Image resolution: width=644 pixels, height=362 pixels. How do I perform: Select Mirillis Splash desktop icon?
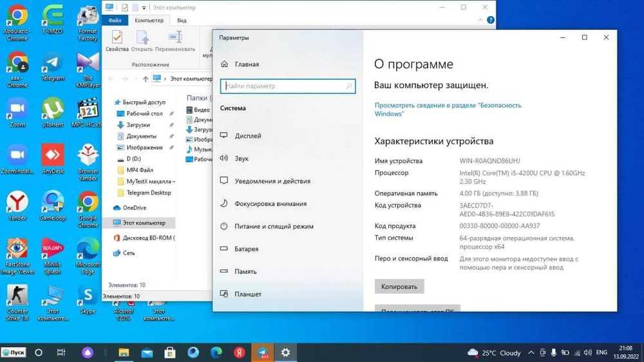pyautogui.click(x=53, y=256)
